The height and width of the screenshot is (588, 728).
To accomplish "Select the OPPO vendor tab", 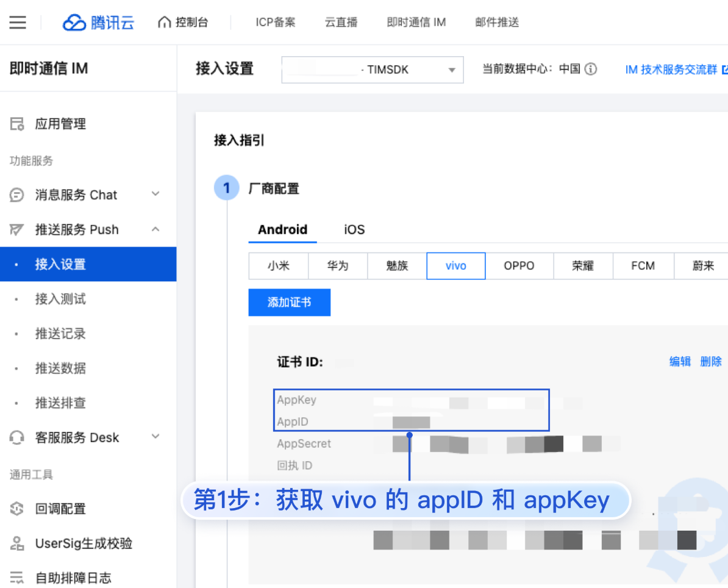I will (519, 266).
